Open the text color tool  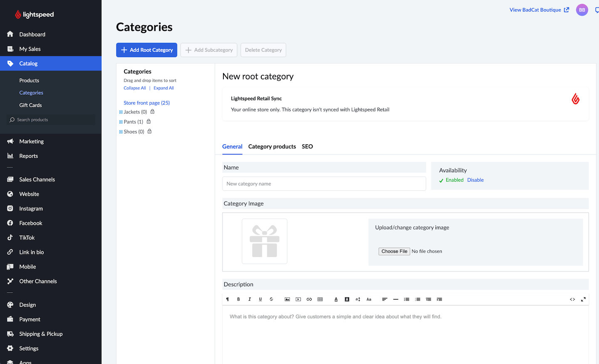(336, 299)
